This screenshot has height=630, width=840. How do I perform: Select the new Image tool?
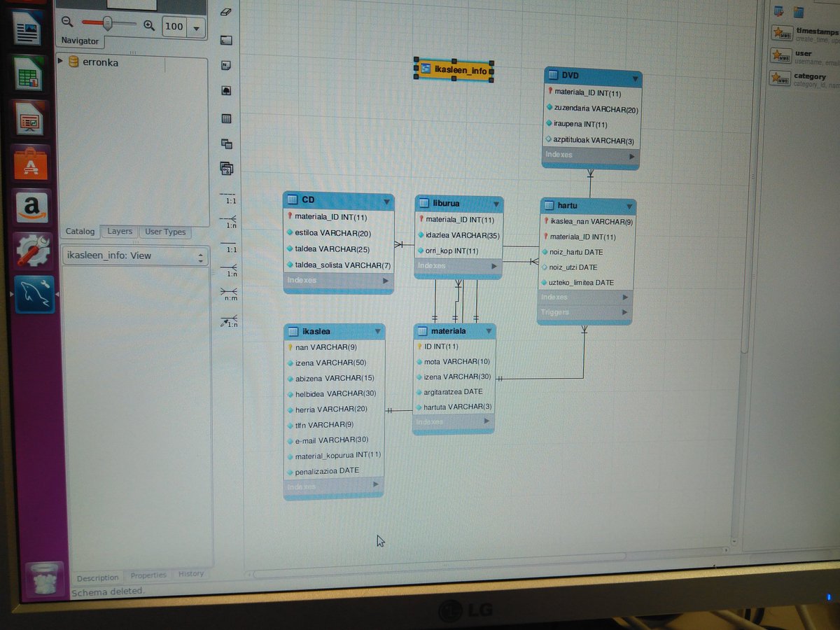(x=225, y=92)
